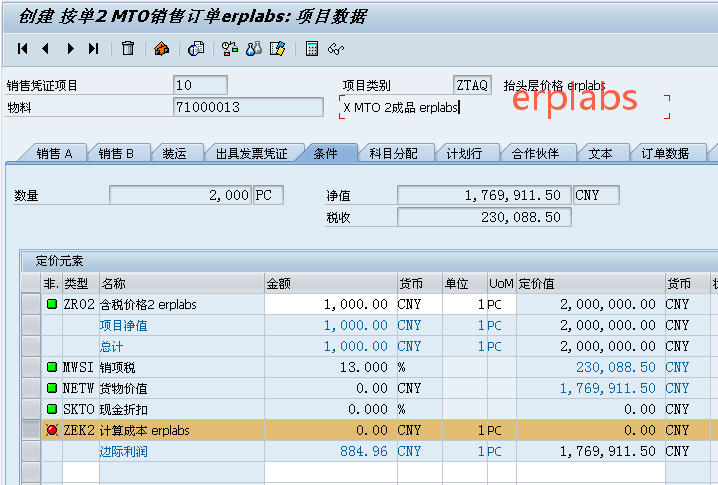Click the 单位 column header

(464, 283)
